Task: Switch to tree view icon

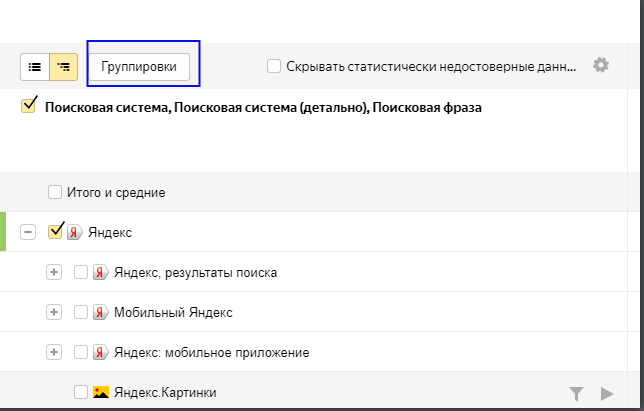Action: tap(64, 66)
